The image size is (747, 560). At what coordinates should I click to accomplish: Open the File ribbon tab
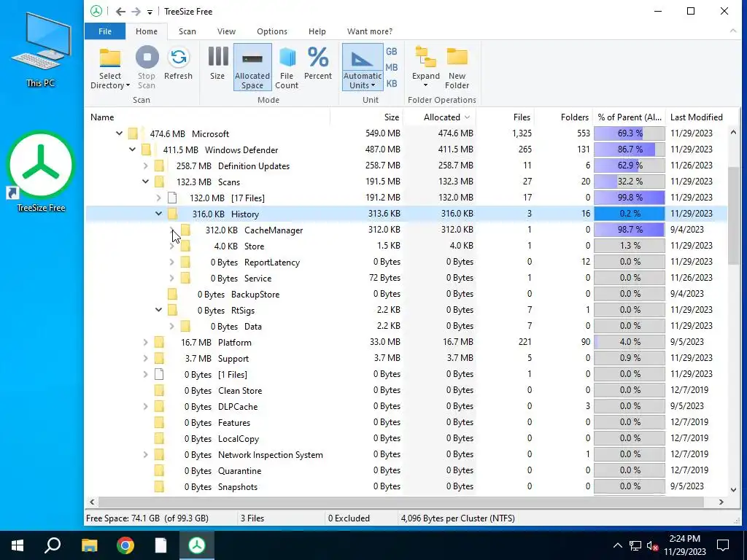click(x=105, y=31)
